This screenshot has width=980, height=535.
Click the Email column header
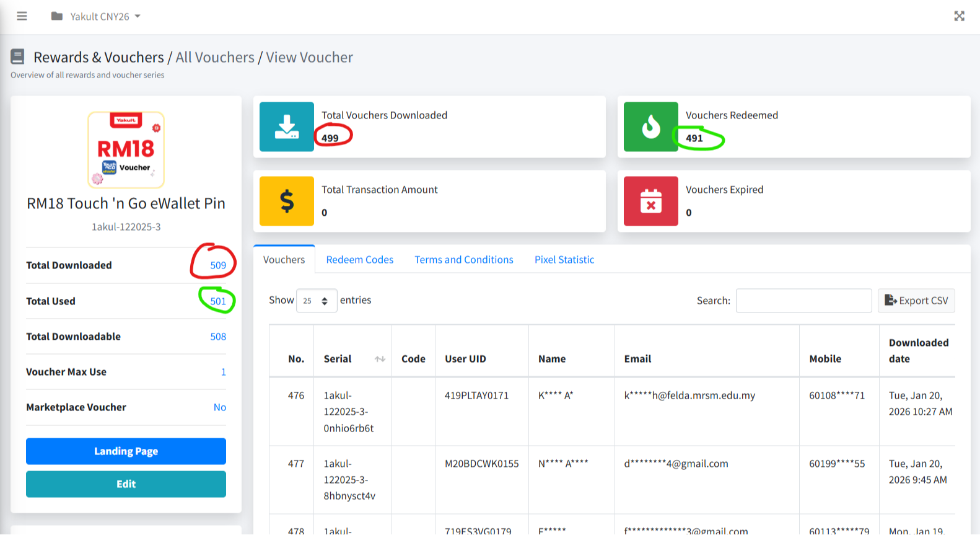(x=637, y=359)
